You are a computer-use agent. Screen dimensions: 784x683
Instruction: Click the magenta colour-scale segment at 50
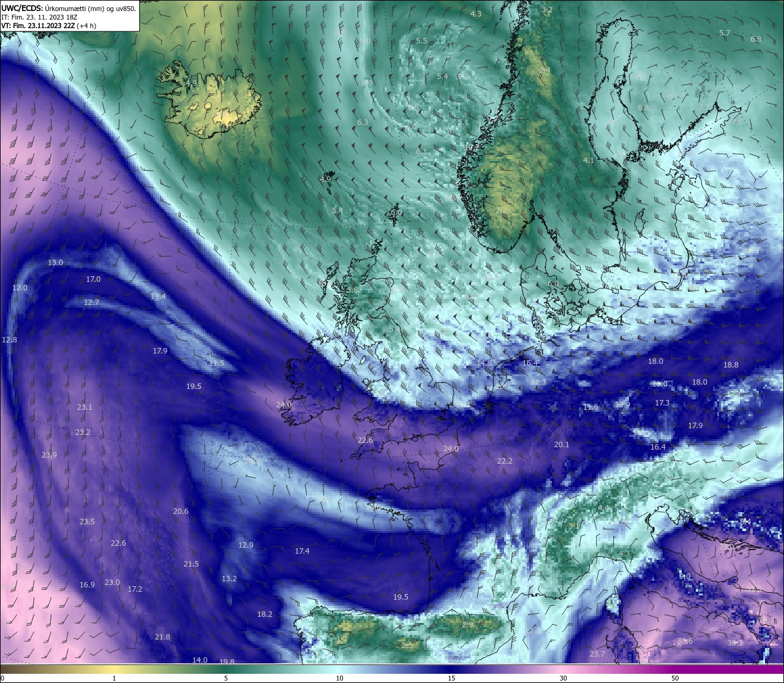click(675, 669)
